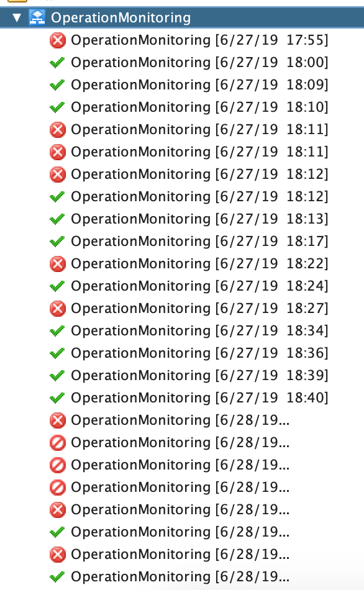Click the OperationMonitoring network folder icon
This screenshot has width=364, height=590.
[37, 17]
